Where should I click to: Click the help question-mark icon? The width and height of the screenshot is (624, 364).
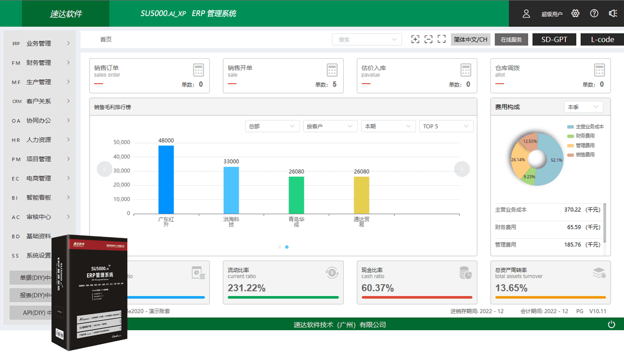click(594, 13)
